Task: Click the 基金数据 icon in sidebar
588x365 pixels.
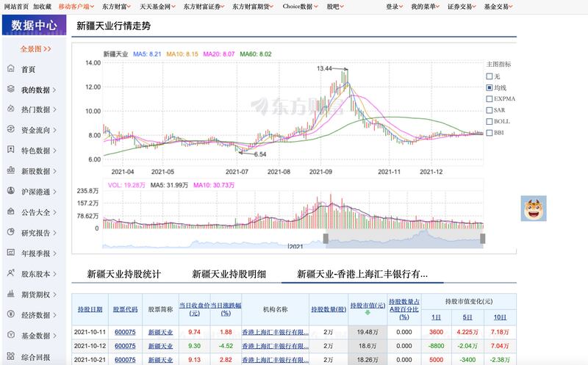Action: (11, 335)
